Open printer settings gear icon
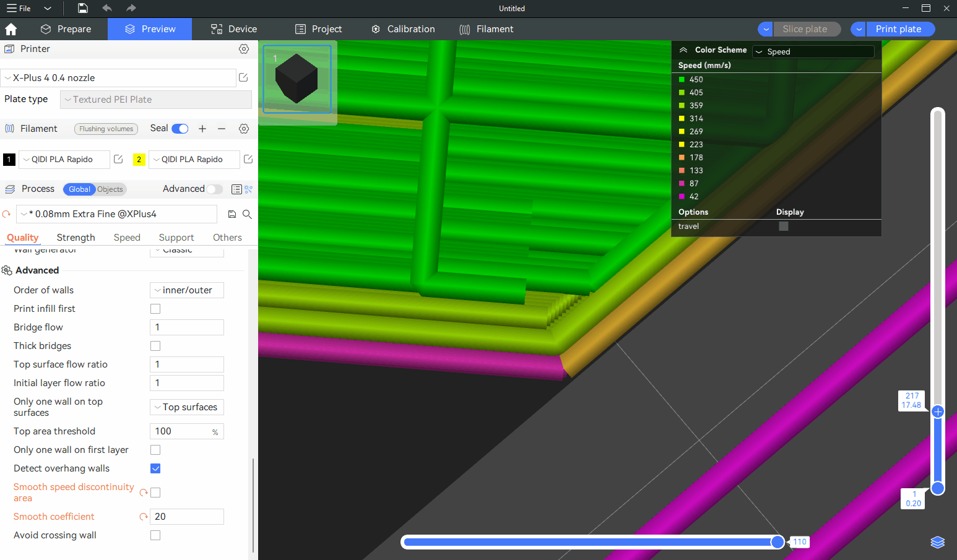 point(244,49)
